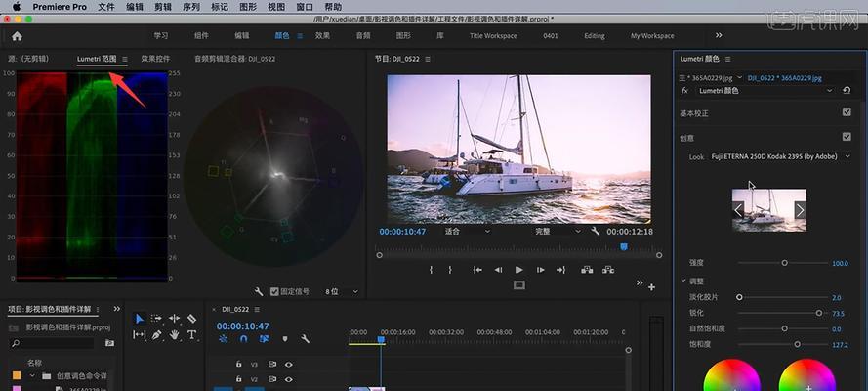This screenshot has width=868, height=391.
Task: Toggle V3 track lock
Action: (238, 364)
